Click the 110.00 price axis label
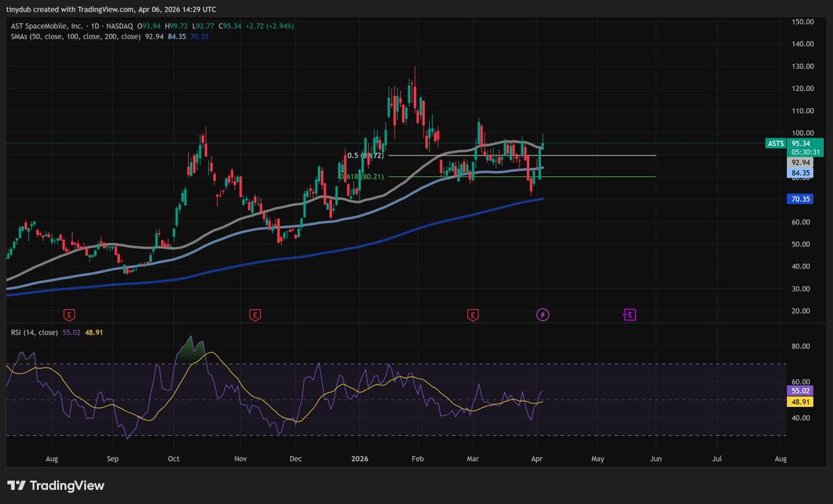Image resolution: width=833 pixels, height=504 pixels. tap(804, 110)
